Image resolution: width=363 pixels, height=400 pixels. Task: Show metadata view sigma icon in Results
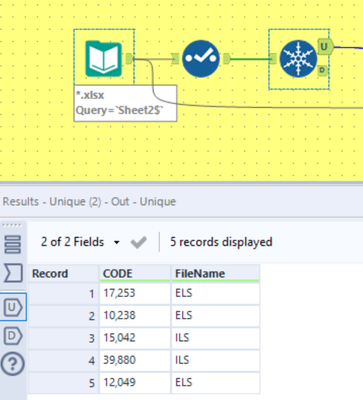pyautogui.click(x=13, y=273)
